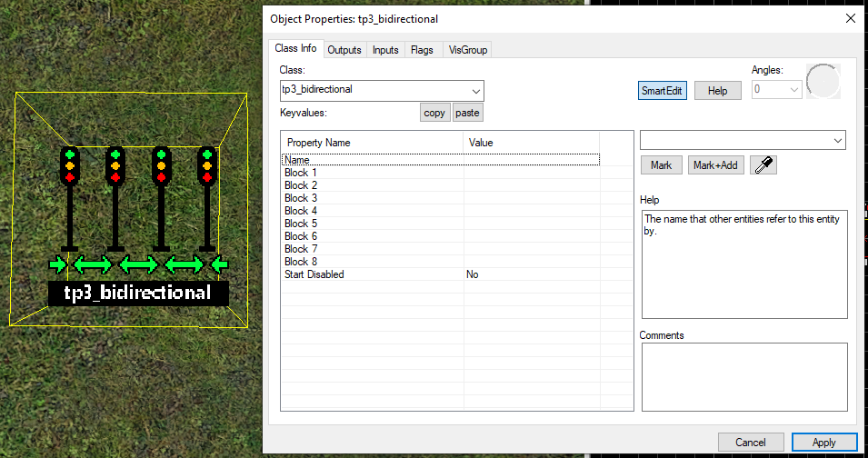This screenshot has width=868, height=458.
Task: Click the copy keyvalues button
Action: point(434,113)
